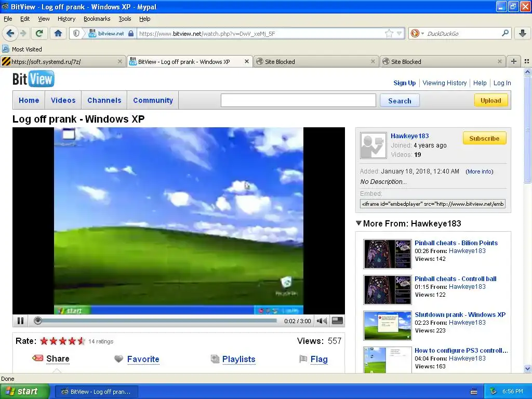The image size is (532, 399).
Task: Click the page scrollbar down arrow
Action: click(527, 368)
